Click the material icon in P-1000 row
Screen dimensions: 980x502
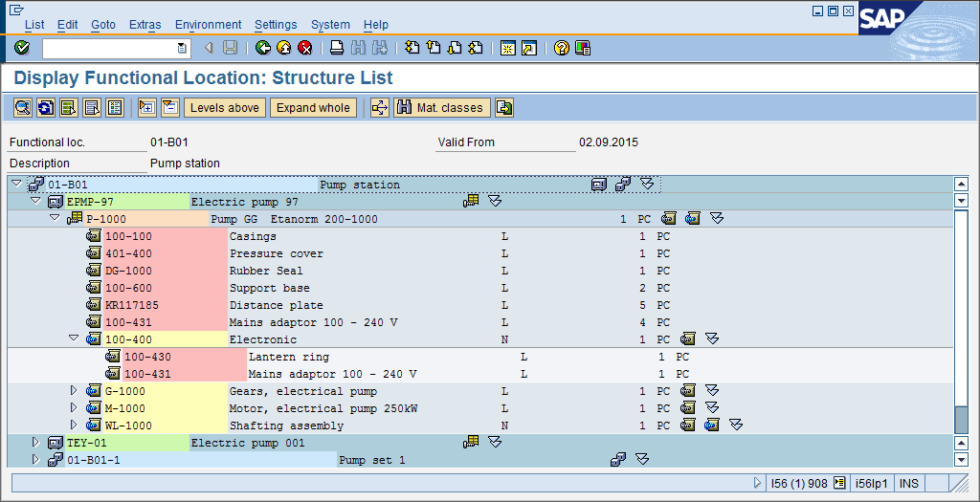pos(669,219)
